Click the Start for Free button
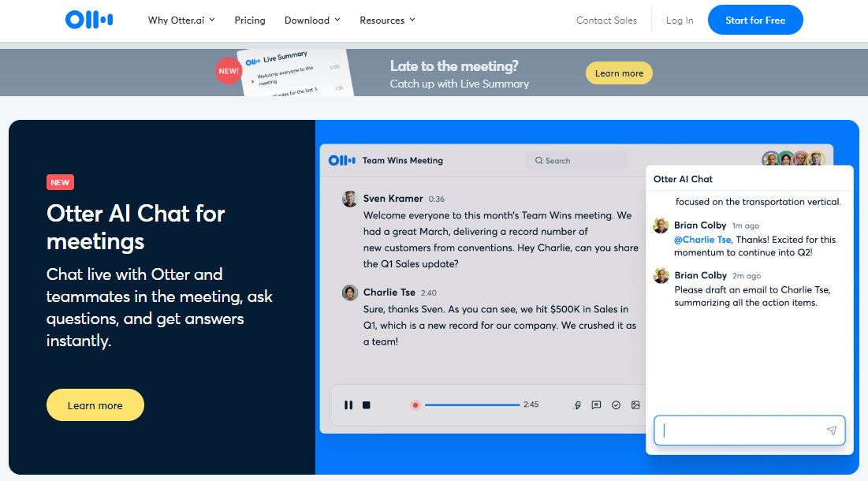868x481 pixels. pyautogui.click(x=755, y=20)
